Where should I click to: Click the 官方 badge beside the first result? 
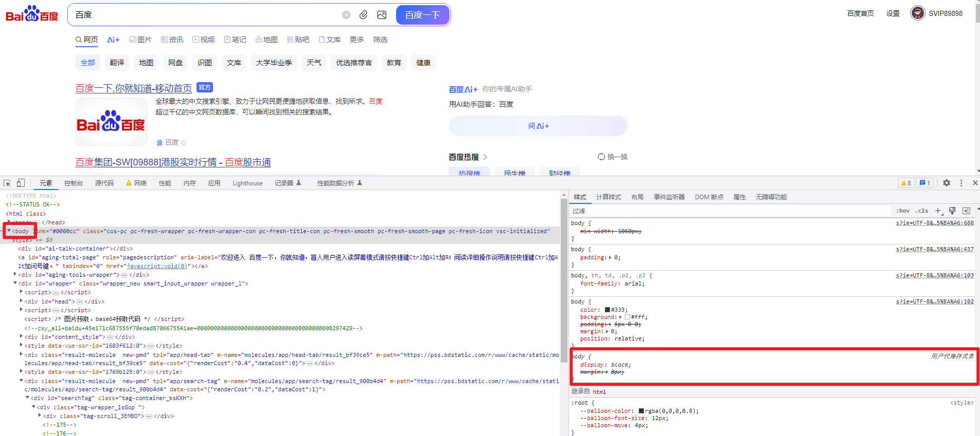point(205,87)
